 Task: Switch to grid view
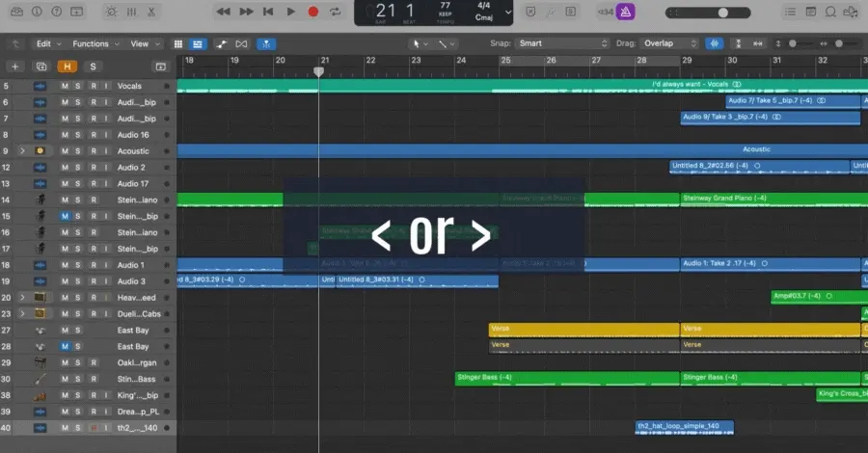tap(178, 44)
